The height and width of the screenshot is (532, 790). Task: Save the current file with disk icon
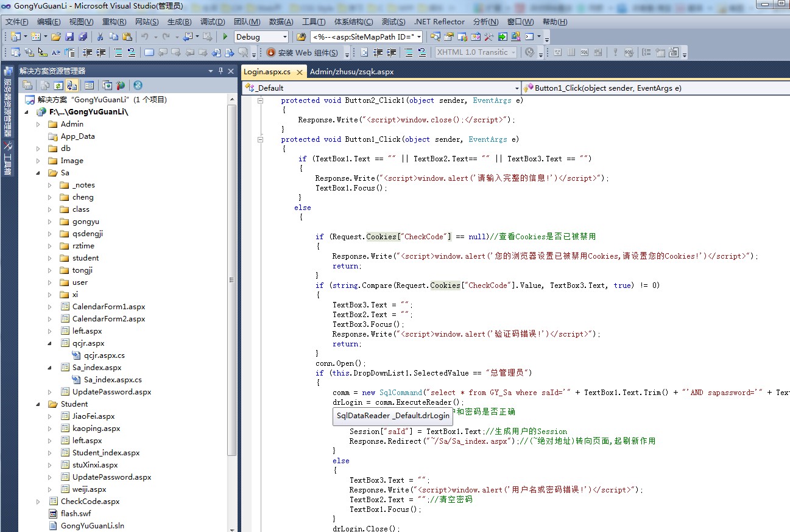coord(69,37)
